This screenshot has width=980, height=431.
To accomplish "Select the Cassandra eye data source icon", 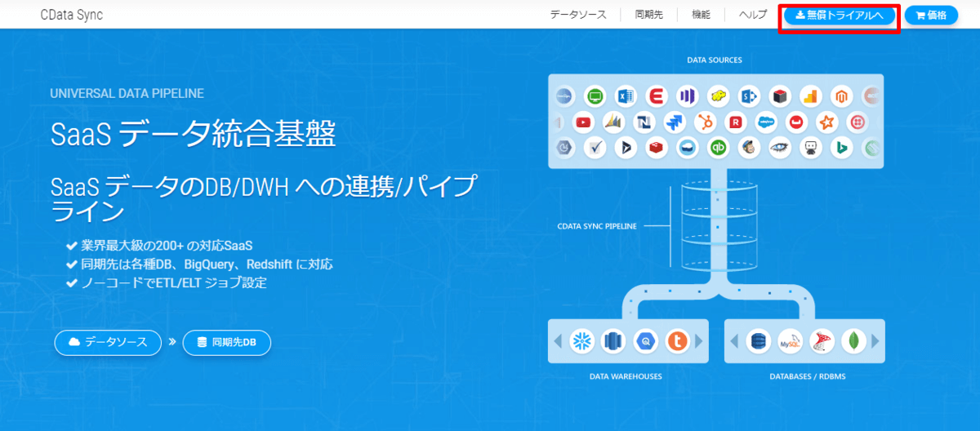I will coord(780,148).
